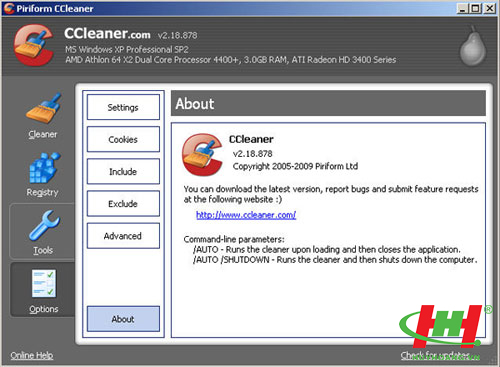
Task: Click the v2.18.878 text in About panel
Action: tap(253, 154)
